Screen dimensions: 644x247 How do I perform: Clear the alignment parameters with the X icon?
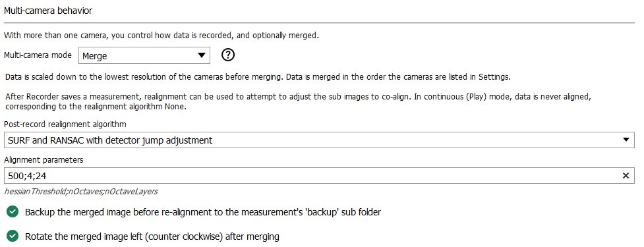pos(626,176)
